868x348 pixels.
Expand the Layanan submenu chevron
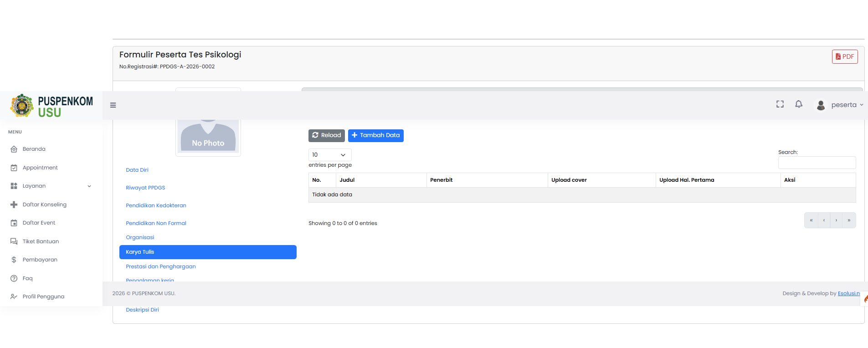[x=89, y=186]
